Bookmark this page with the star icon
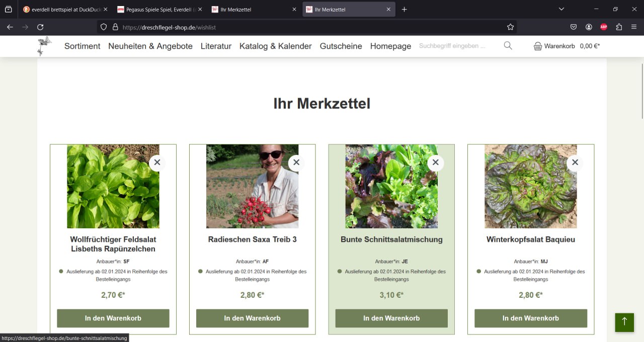644x342 pixels. pyautogui.click(x=510, y=27)
